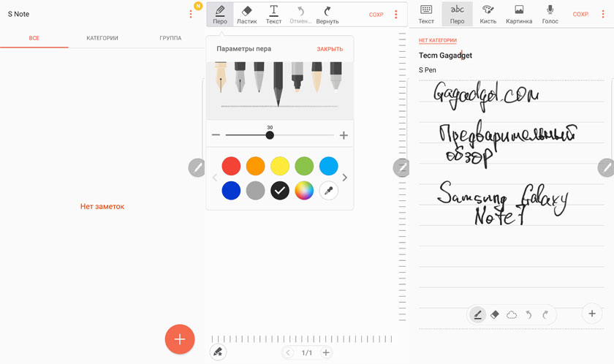Switch to the КАТЕГОРИИ tab

click(102, 38)
